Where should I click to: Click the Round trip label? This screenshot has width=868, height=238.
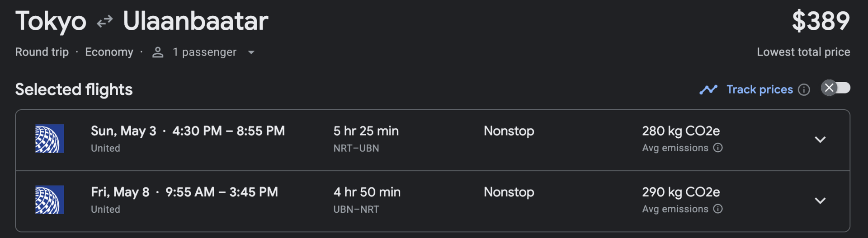coord(42,52)
